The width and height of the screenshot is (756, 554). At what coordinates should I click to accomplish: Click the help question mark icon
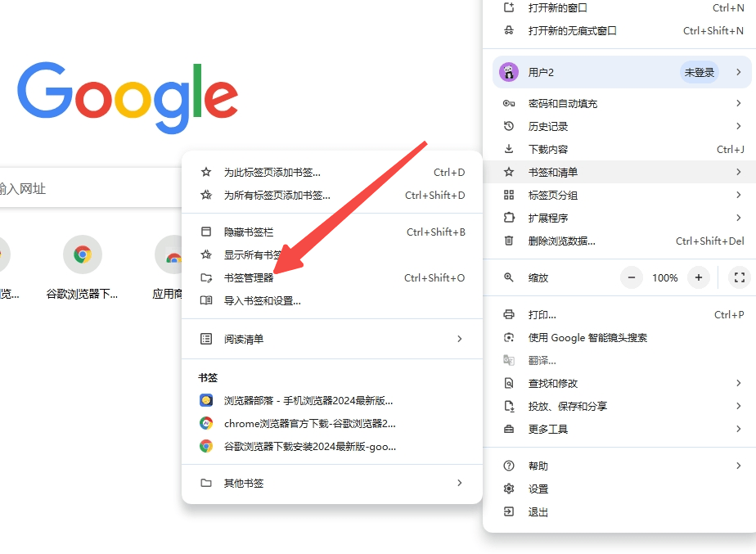coord(509,466)
